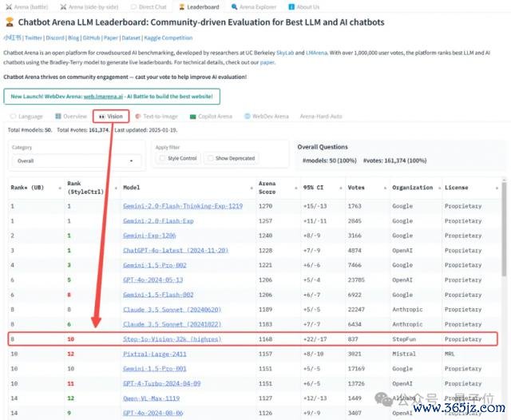Open the Discord link
511x420 pixels.
click(55, 38)
